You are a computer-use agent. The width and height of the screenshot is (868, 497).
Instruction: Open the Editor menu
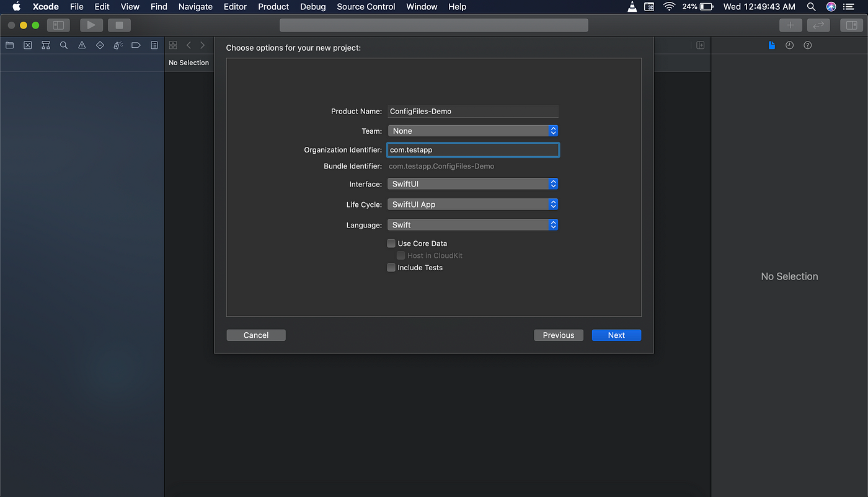tap(235, 7)
